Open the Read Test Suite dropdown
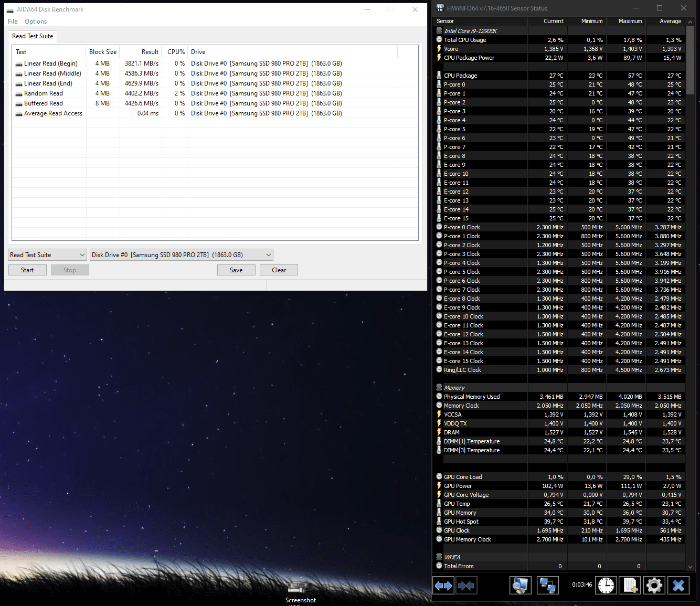The height and width of the screenshot is (606, 700). (x=47, y=255)
